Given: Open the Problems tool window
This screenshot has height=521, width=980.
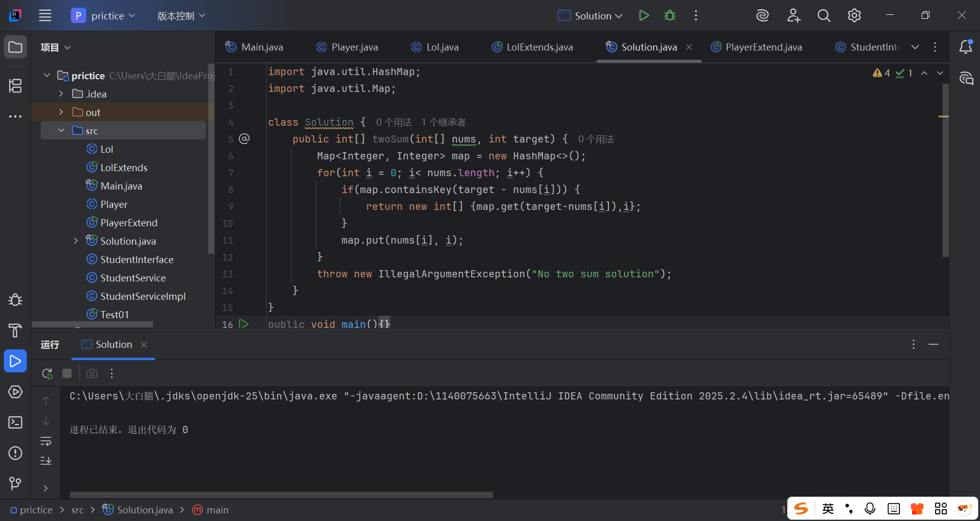Looking at the screenshot, I should 15,453.
